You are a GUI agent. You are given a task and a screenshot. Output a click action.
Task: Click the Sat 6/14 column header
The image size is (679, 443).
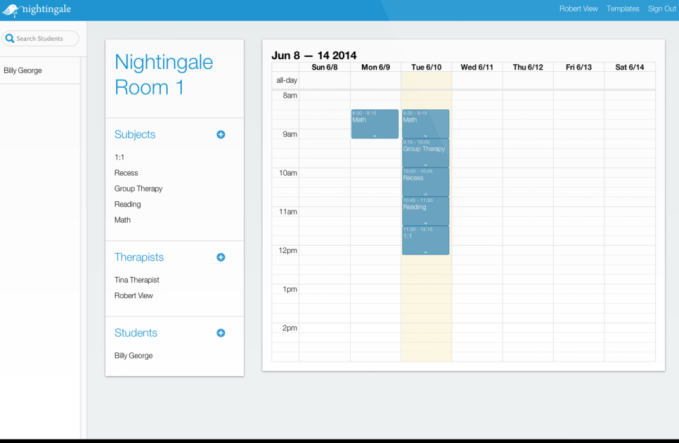[630, 67]
